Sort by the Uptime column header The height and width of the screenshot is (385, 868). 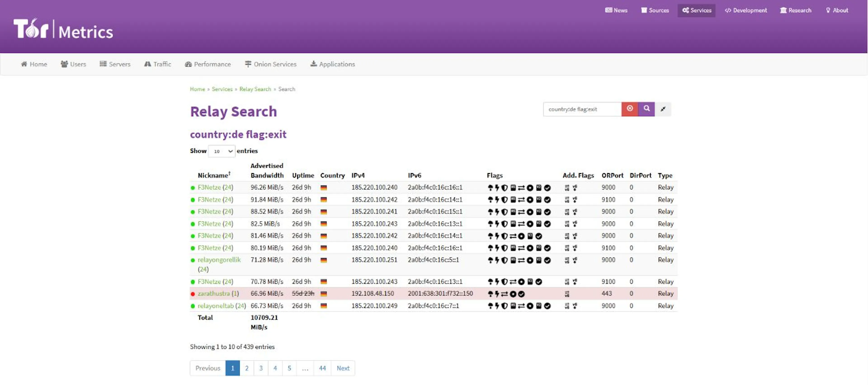click(x=303, y=176)
